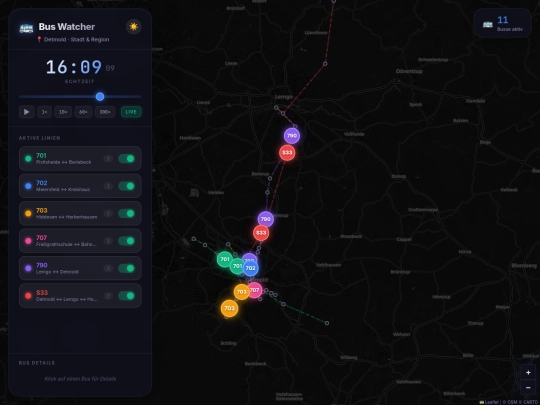540x405 pixels.
Task: Click the orange color dot of line 703
Action: (28, 214)
